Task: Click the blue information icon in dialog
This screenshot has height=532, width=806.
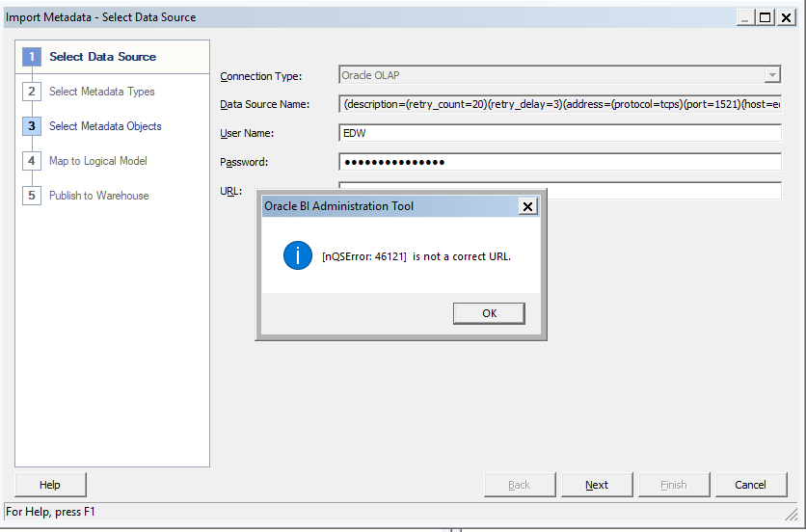Action: 298,255
